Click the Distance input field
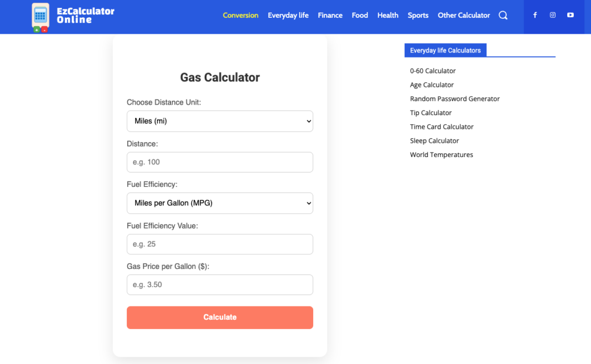The width and height of the screenshot is (591, 364). point(220,162)
